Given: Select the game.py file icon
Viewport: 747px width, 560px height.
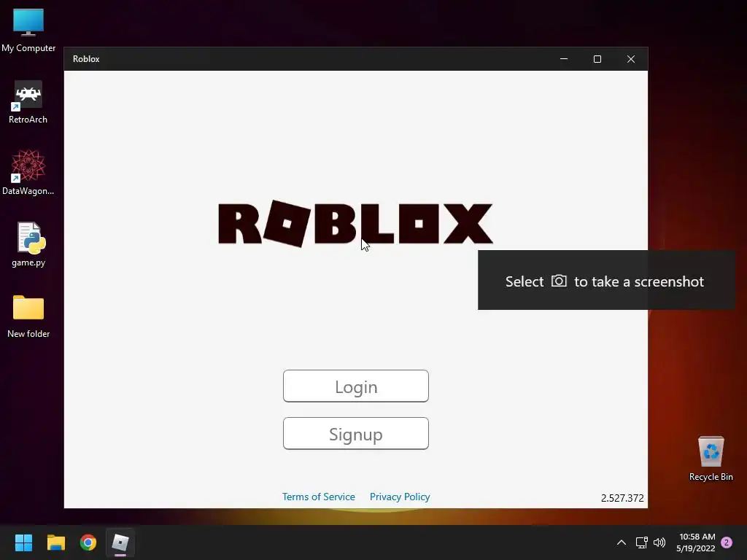Looking at the screenshot, I should pyautogui.click(x=28, y=245).
